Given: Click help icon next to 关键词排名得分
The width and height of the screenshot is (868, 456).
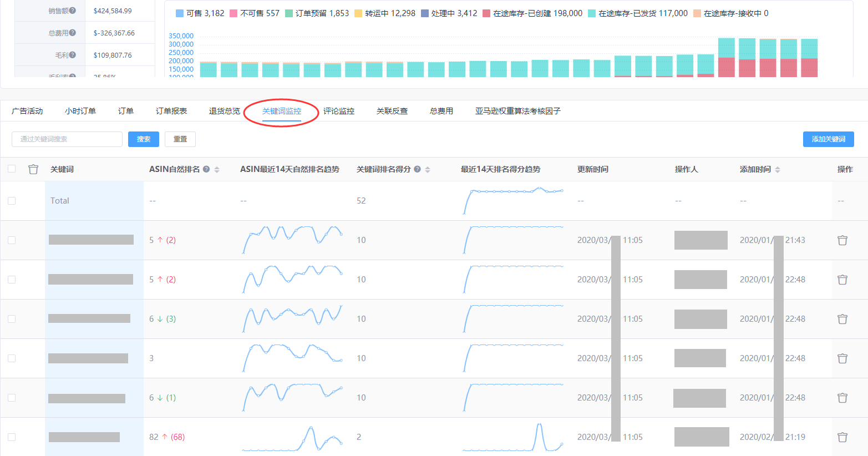Looking at the screenshot, I should pyautogui.click(x=417, y=169).
